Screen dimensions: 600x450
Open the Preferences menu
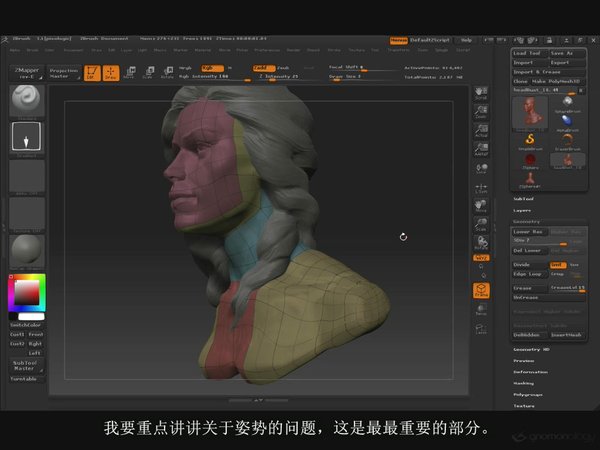(x=267, y=50)
